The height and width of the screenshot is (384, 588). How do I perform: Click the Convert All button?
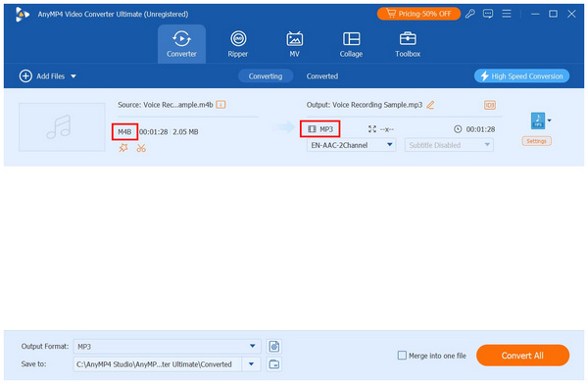522,356
